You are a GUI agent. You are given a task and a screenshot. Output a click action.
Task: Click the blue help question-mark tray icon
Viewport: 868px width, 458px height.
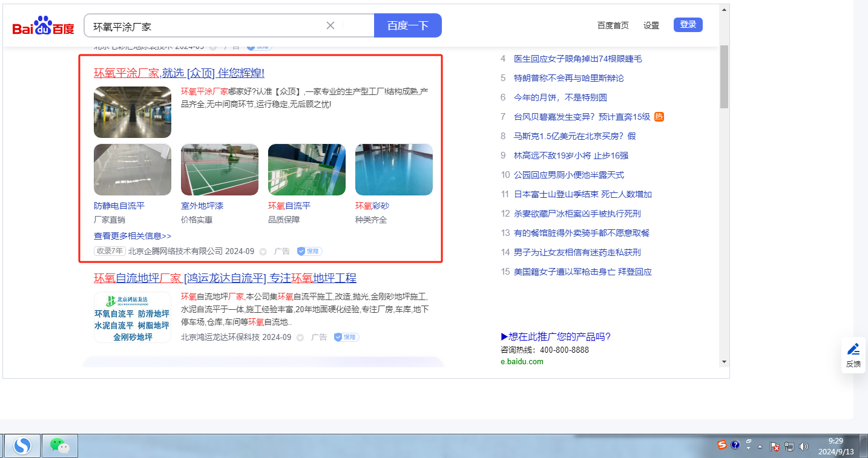[735, 445]
